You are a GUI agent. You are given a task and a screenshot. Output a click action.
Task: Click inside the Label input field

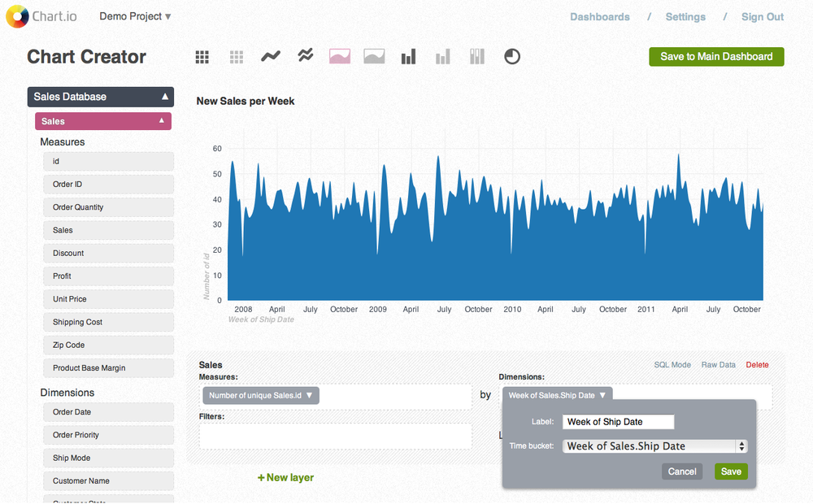[x=618, y=421]
